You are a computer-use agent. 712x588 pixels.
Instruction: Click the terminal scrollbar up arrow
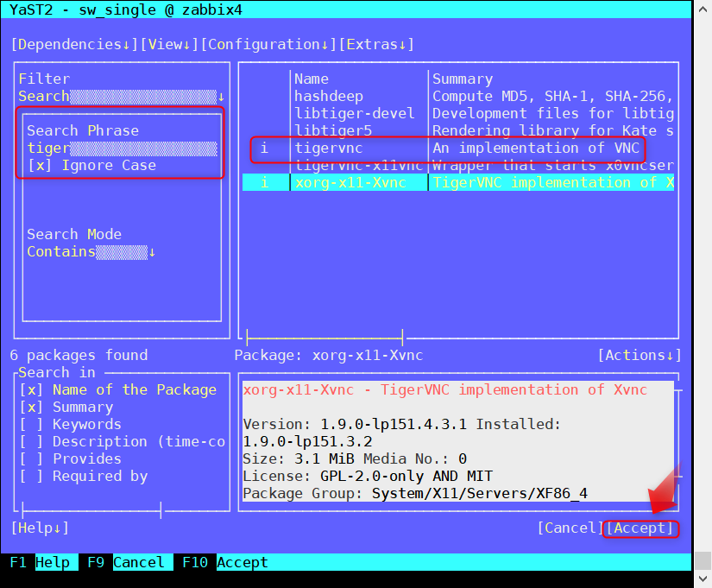(x=703, y=9)
